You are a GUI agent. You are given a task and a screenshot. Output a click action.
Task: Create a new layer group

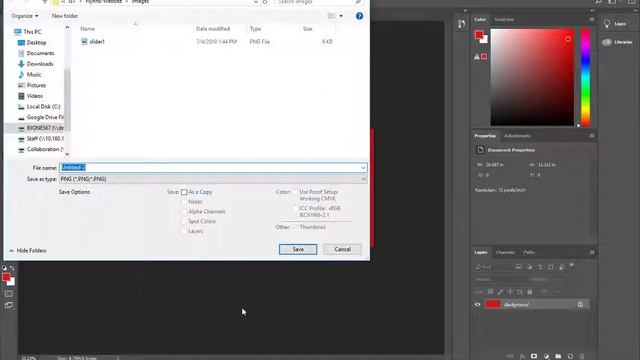558,356
